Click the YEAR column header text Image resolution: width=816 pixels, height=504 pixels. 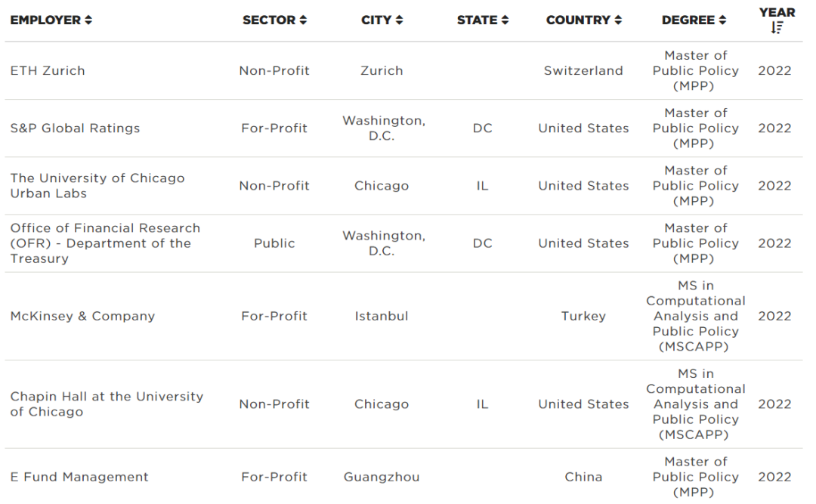777,13
